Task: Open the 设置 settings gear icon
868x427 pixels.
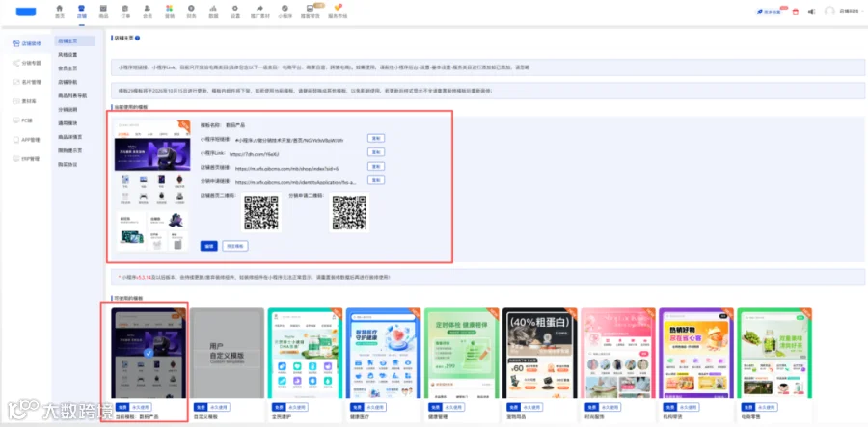Action: pos(235,11)
